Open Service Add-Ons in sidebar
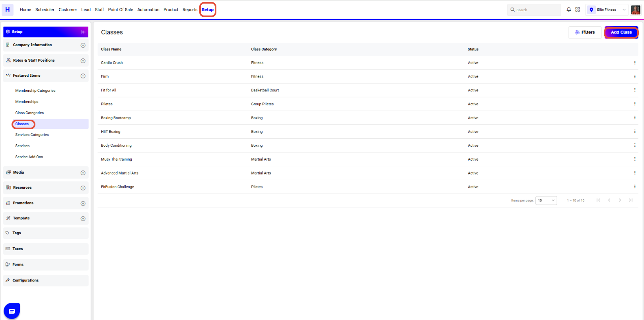The image size is (644, 320). point(29,157)
